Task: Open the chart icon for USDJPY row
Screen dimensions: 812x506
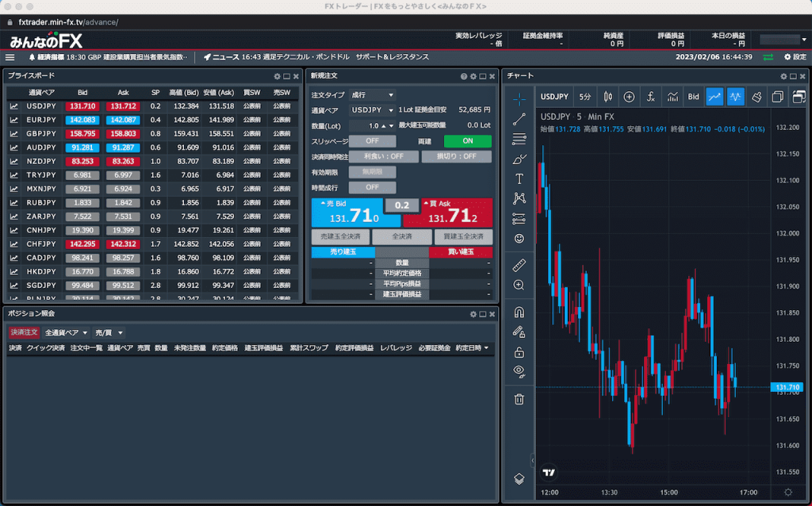Action: tap(14, 106)
